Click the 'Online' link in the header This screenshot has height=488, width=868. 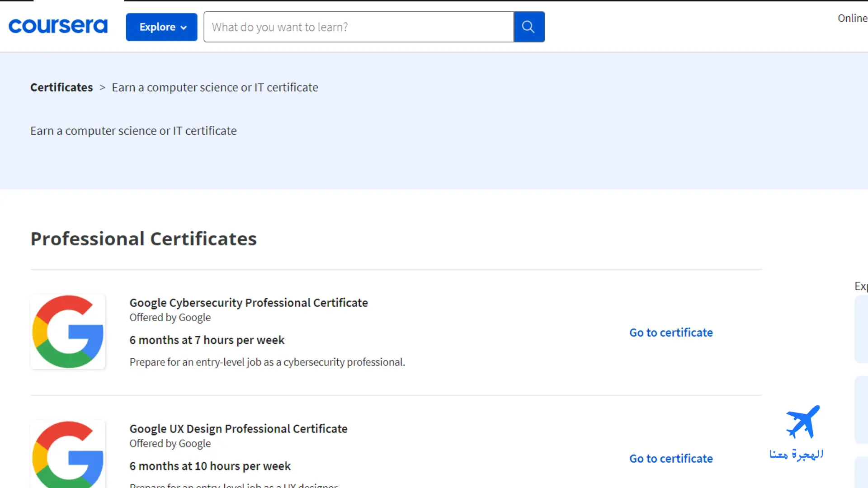click(852, 18)
